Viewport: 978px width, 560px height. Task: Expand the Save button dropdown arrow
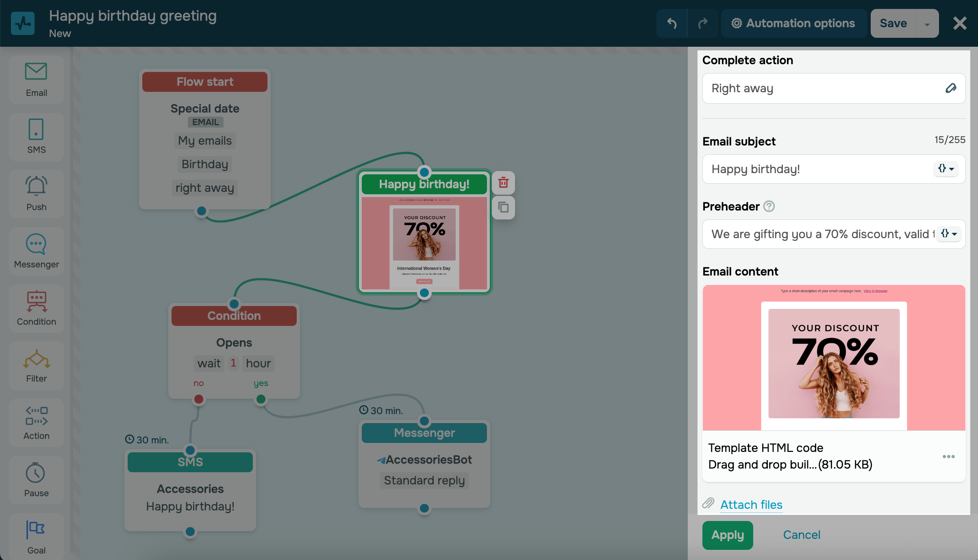[927, 24]
